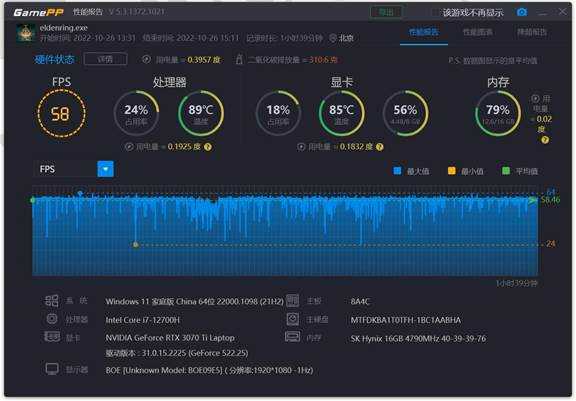The image size is (576, 401).
Task: Click the minimum FPS marker on chart
Action: [136, 245]
